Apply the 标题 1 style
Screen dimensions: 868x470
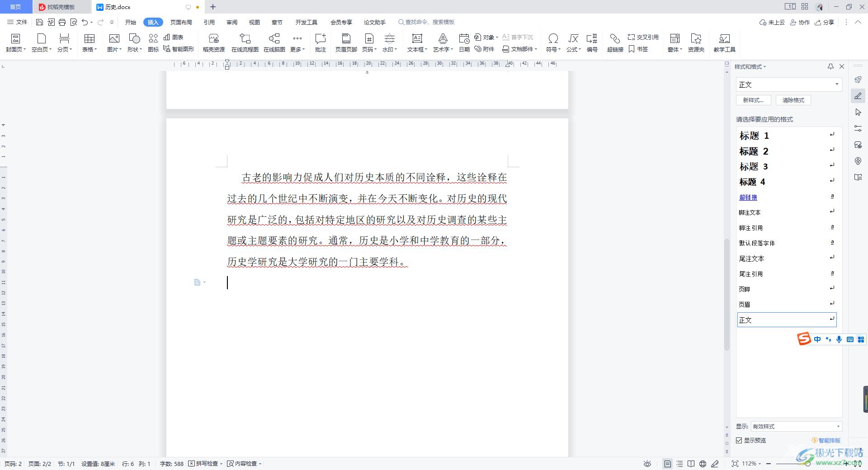[787, 136]
